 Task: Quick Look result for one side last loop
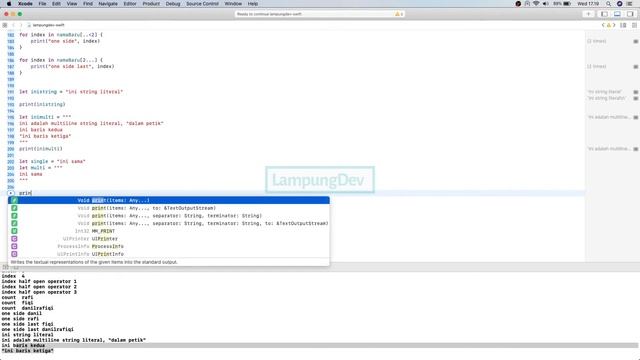(x=636, y=67)
